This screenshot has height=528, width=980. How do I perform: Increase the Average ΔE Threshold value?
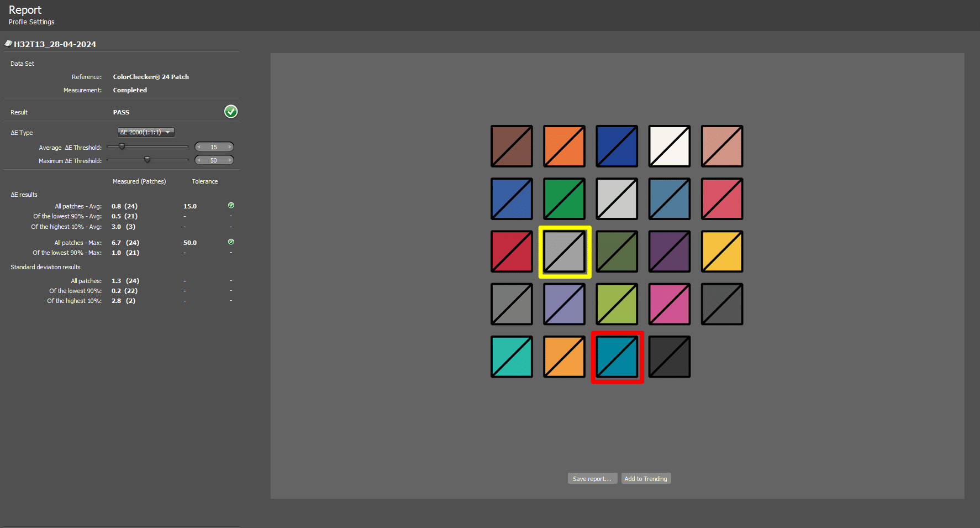click(x=230, y=147)
